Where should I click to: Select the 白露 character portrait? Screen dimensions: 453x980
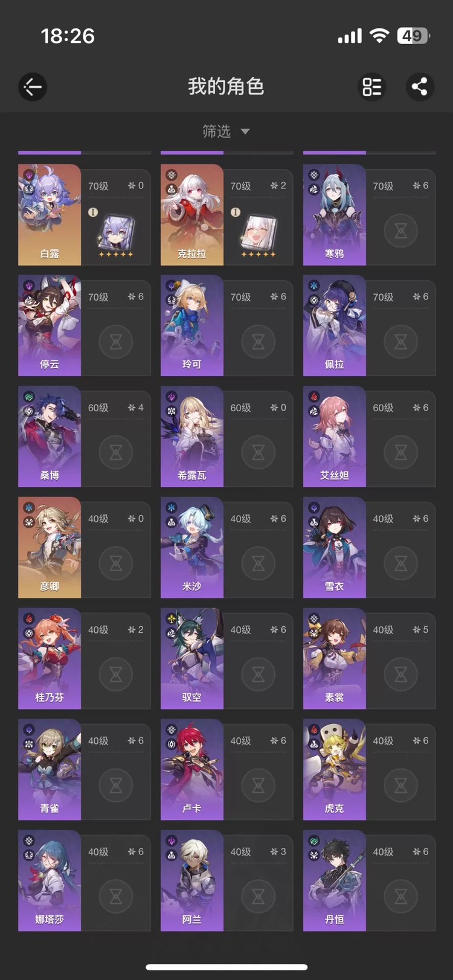pos(50,215)
